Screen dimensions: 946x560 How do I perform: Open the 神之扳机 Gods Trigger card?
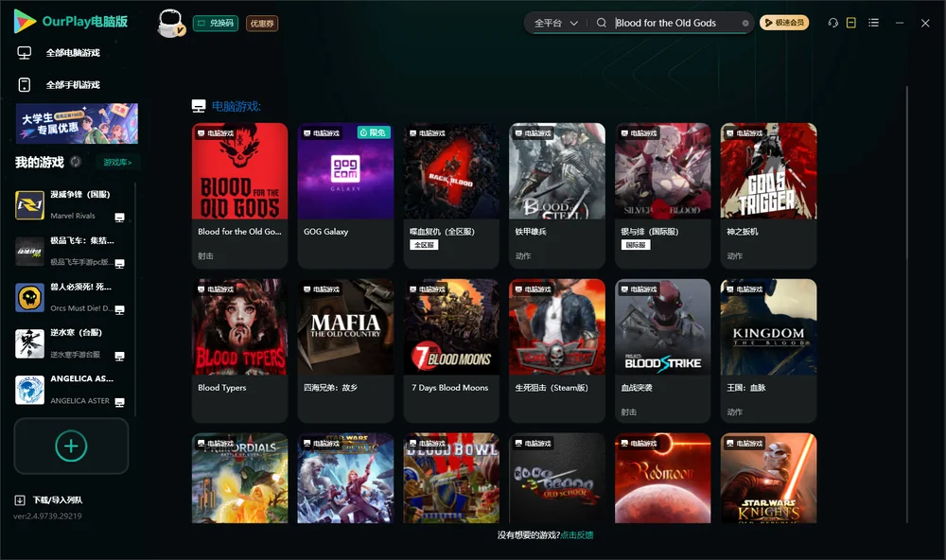pyautogui.click(x=768, y=196)
